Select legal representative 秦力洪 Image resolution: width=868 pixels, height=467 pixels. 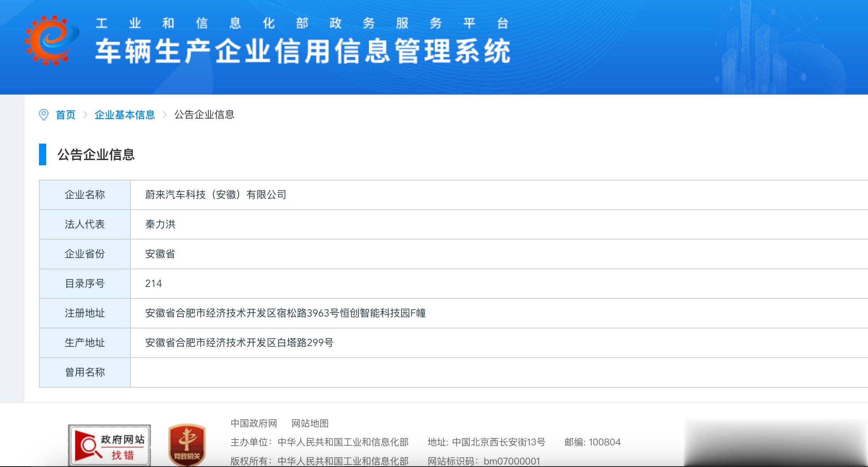click(160, 224)
